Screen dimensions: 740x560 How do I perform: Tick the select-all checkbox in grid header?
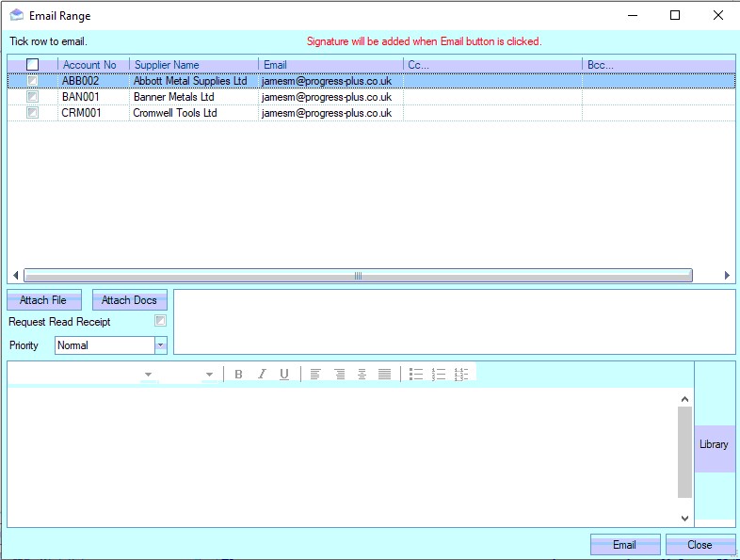pyautogui.click(x=33, y=65)
